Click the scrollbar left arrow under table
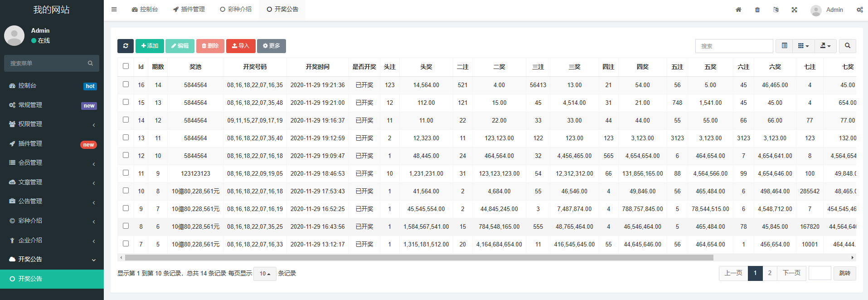Screen dimensions: 868x300 (121, 257)
